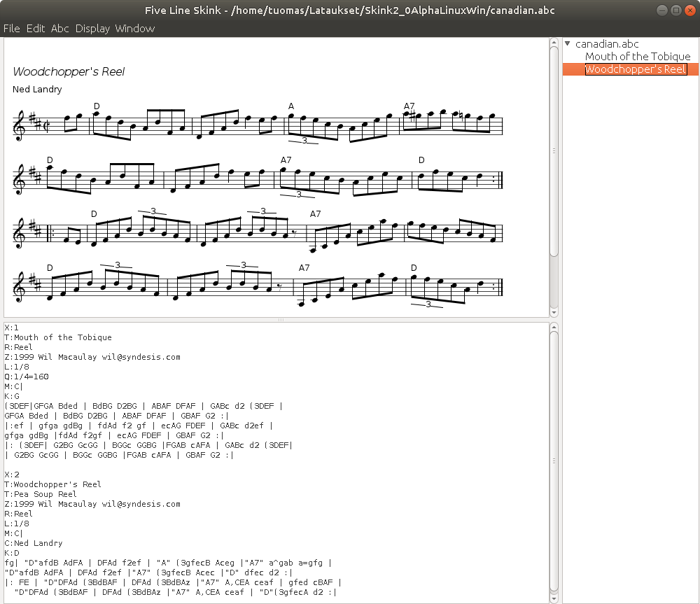This screenshot has height=604, width=700.
Task: Select Woodchopper's Reel in the tune list
Action: pyautogui.click(x=636, y=69)
